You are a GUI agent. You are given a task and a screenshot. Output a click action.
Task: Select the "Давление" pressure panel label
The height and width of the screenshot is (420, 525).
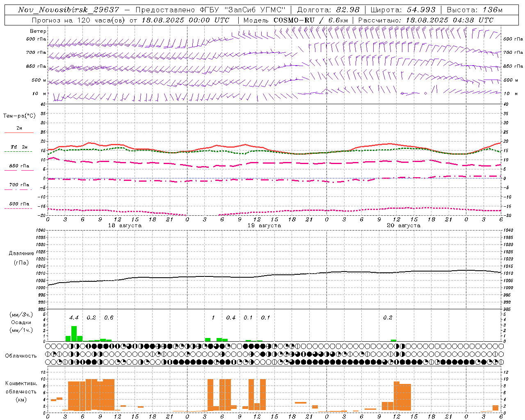(x=21, y=253)
